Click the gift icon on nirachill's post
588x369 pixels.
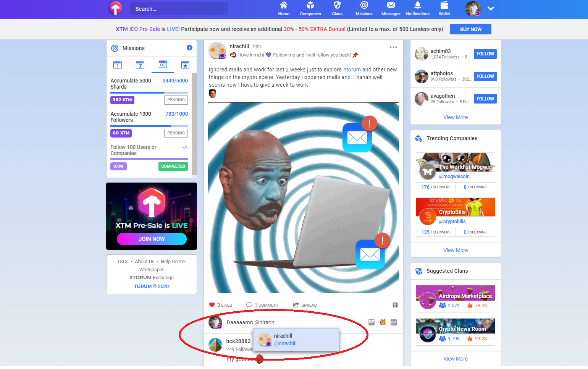395,305
